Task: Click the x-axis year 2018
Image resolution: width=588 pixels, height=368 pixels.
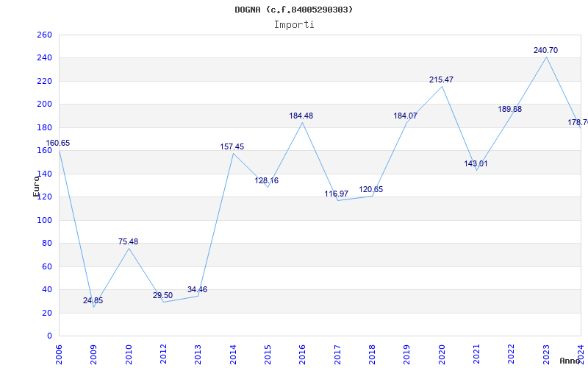Action: [372, 355]
